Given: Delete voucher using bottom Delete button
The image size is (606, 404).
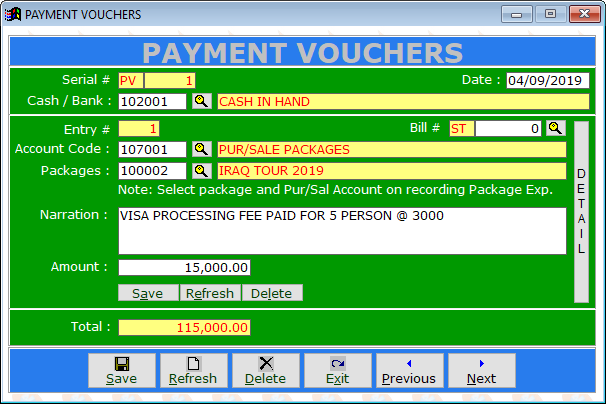Looking at the screenshot, I should click(266, 370).
